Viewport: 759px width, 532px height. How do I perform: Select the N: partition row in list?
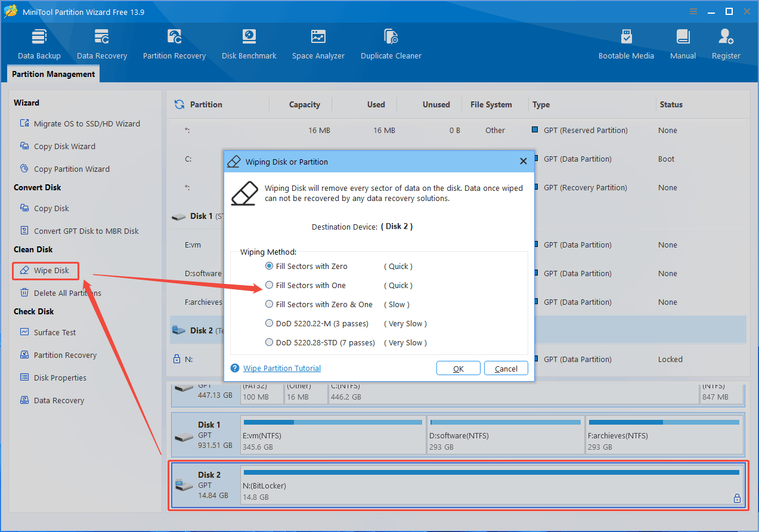coord(457,359)
